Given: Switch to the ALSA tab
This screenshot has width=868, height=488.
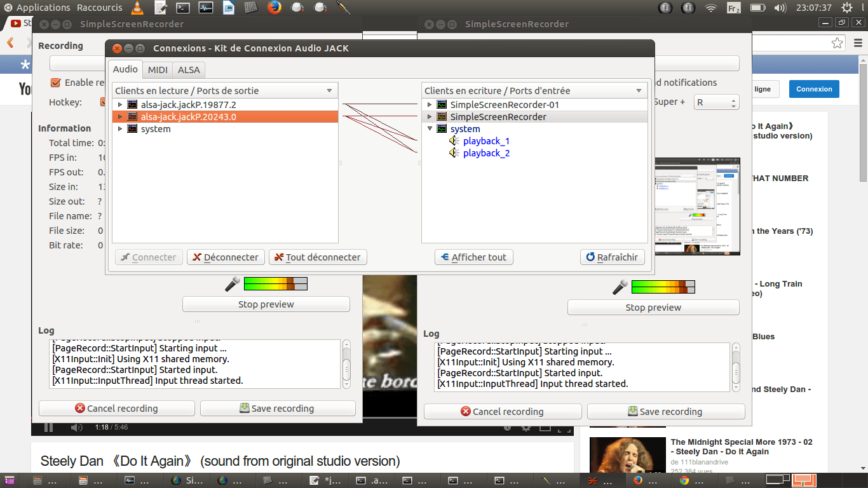Looking at the screenshot, I should tap(189, 70).
